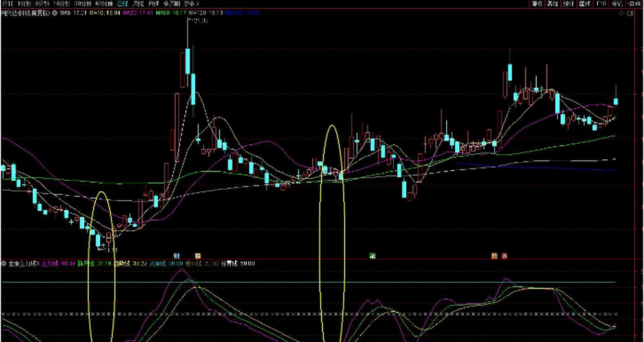Screen dimensions: 644x342
Task: Click the diamond icon at chart top-right
Action: tap(622, 13)
